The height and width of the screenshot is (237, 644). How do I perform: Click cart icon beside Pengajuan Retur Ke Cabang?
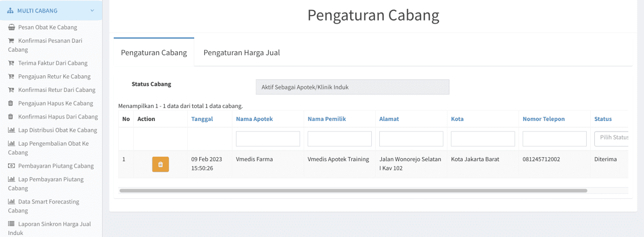pos(11,77)
